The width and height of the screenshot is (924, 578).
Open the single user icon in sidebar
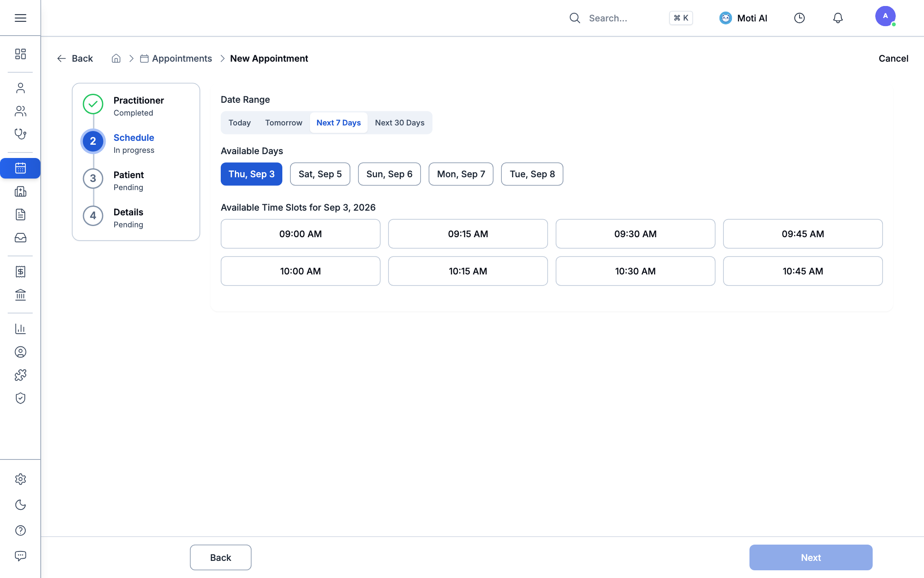point(20,88)
